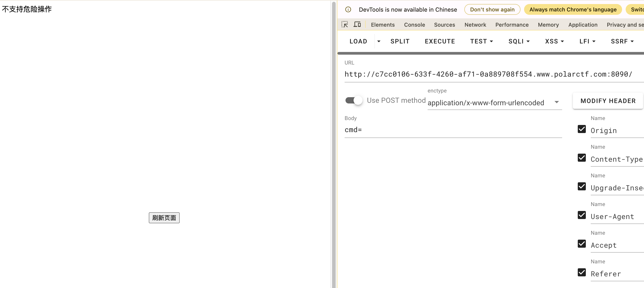Click the info icon in the DevTools banner
This screenshot has height=288, width=644.
point(348,9)
